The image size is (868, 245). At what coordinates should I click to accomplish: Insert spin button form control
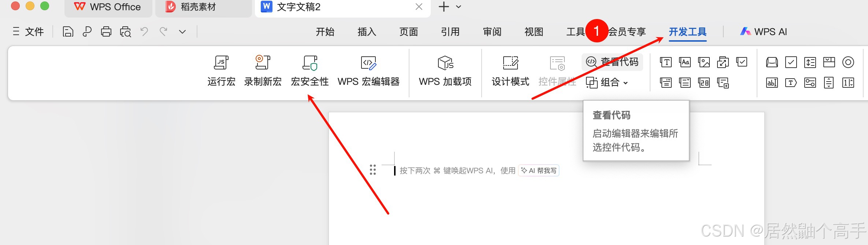(x=848, y=83)
